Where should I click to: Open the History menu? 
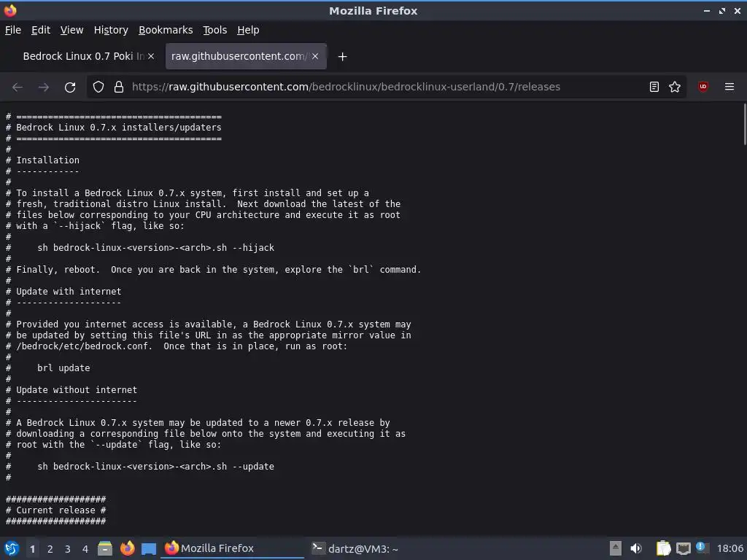111,30
